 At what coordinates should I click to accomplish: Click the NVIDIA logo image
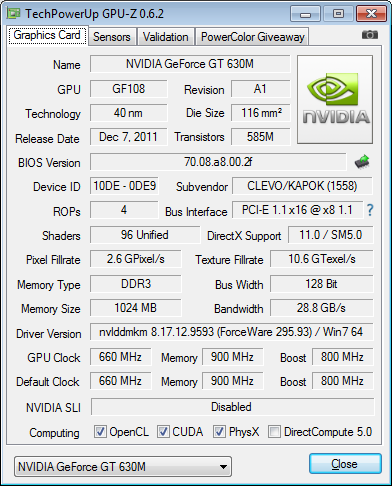point(335,99)
